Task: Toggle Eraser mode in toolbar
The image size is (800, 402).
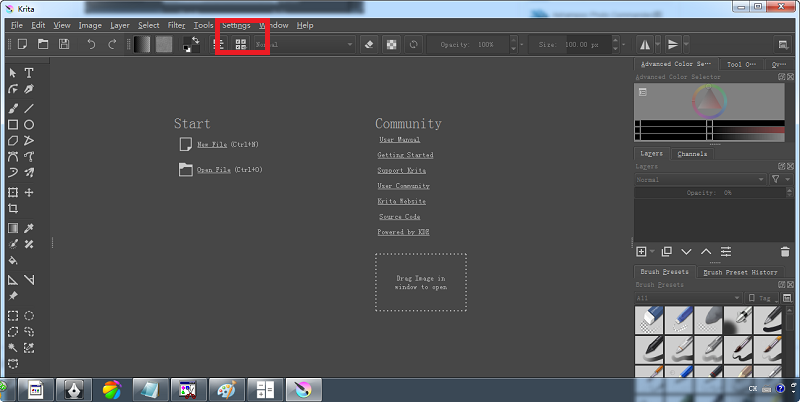Action: click(369, 44)
